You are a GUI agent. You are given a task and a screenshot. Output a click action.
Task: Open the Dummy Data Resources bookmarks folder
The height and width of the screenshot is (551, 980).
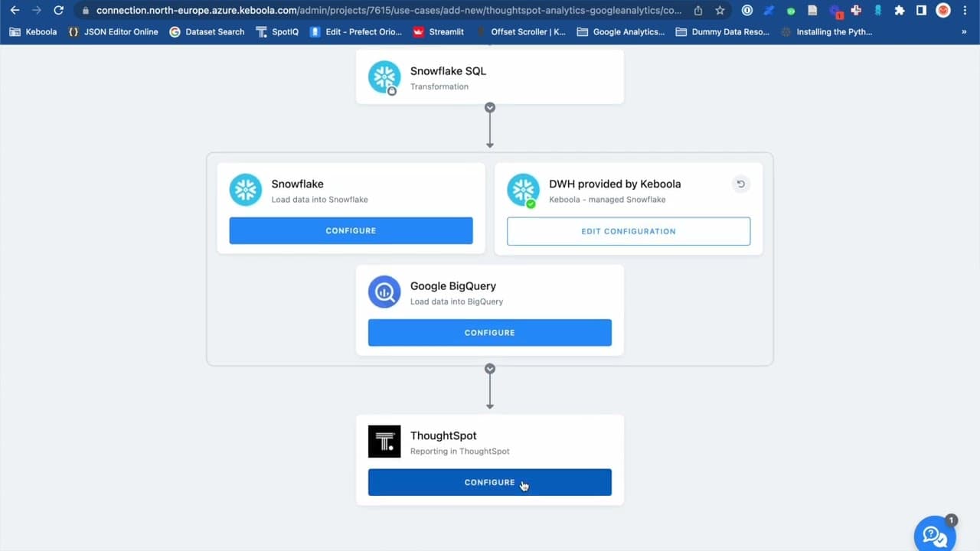pyautogui.click(x=723, y=32)
